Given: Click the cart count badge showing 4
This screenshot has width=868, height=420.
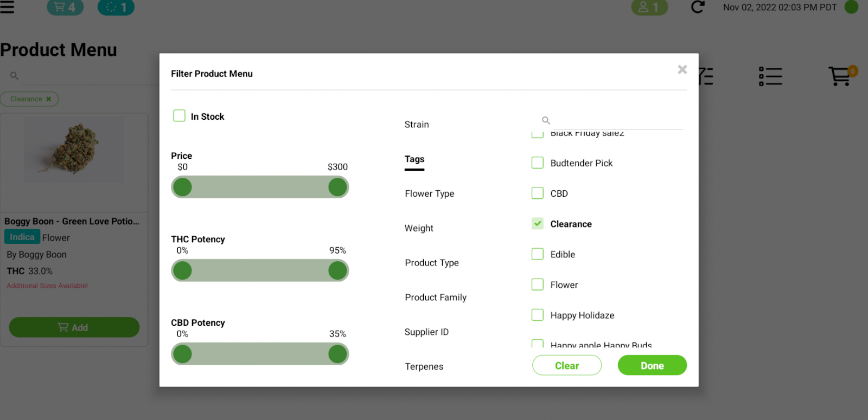Looking at the screenshot, I should tap(65, 8).
